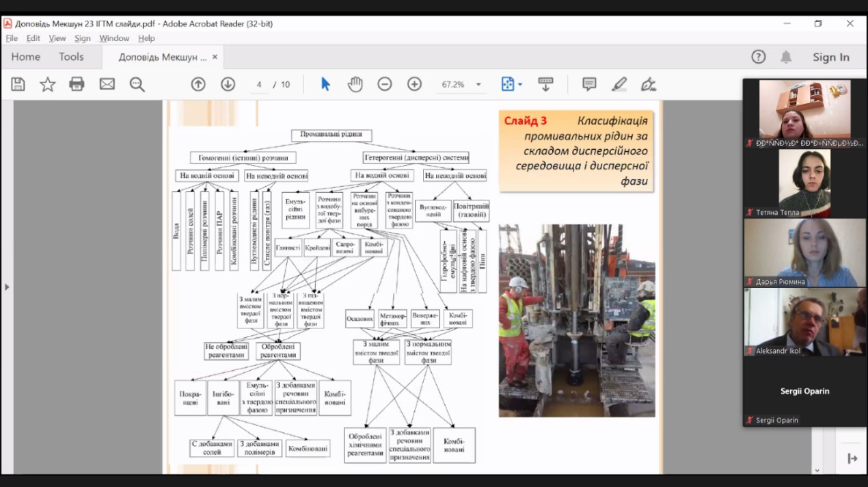Print the document using printer icon
This screenshot has width=868, height=487.
coord(77,84)
